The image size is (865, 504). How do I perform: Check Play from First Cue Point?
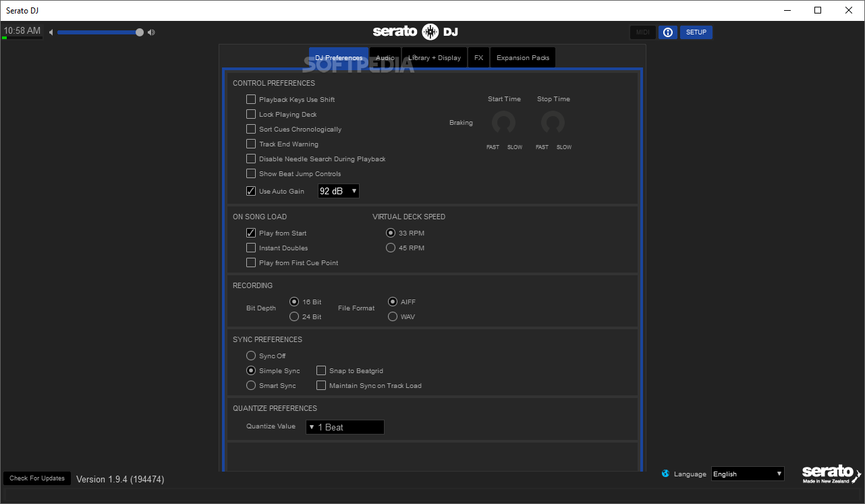[251, 262]
